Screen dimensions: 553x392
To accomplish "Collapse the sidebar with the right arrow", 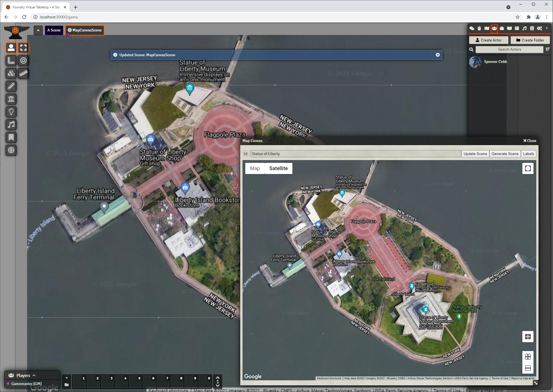I will pyautogui.click(x=547, y=28).
